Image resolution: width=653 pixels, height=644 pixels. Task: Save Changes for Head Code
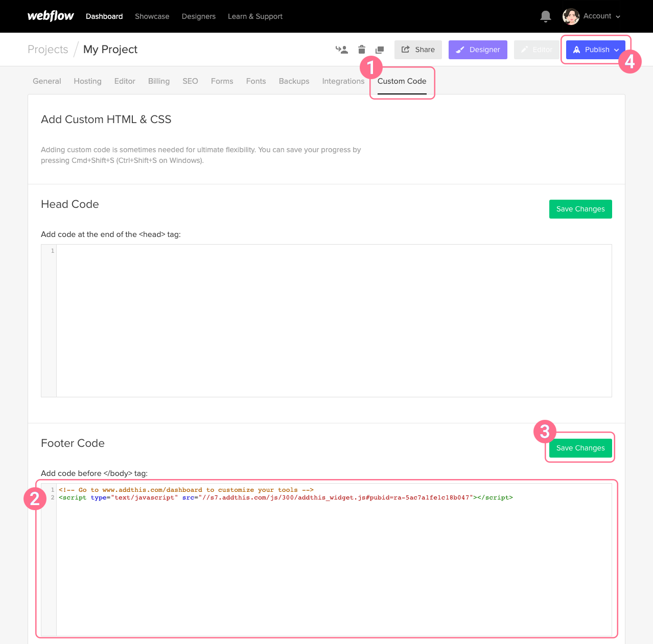pyautogui.click(x=580, y=209)
